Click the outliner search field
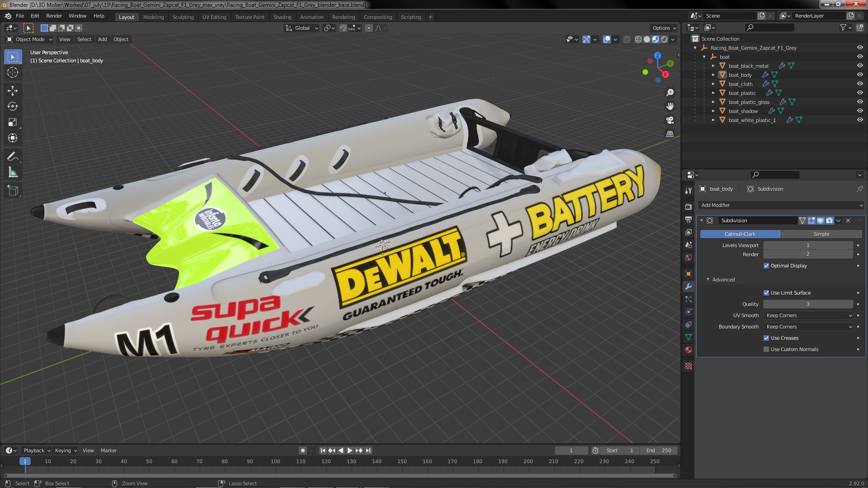Image resolution: width=868 pixels, height=488 pixels. coord(769,28)
